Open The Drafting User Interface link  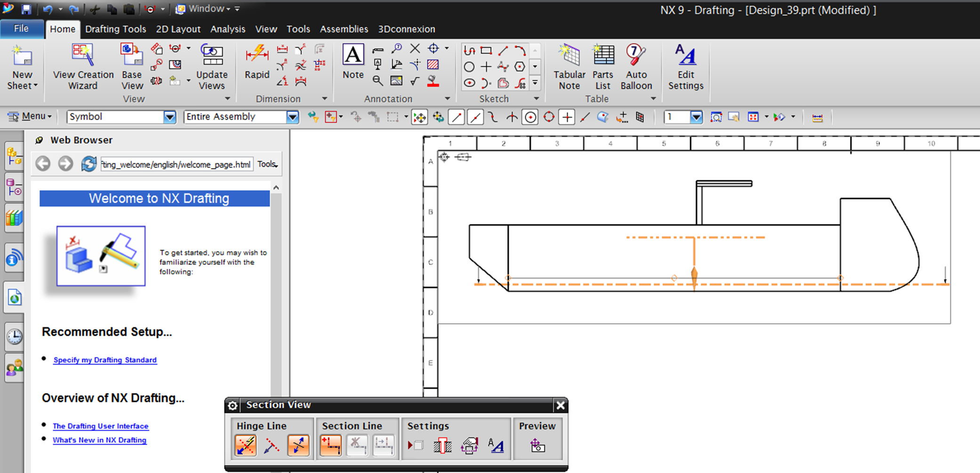pos(100,426)
